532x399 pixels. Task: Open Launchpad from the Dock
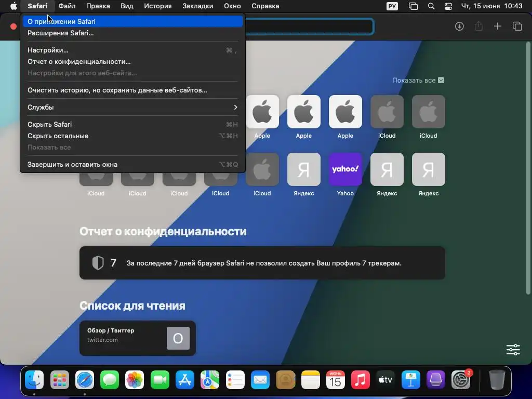pos(60,380)
